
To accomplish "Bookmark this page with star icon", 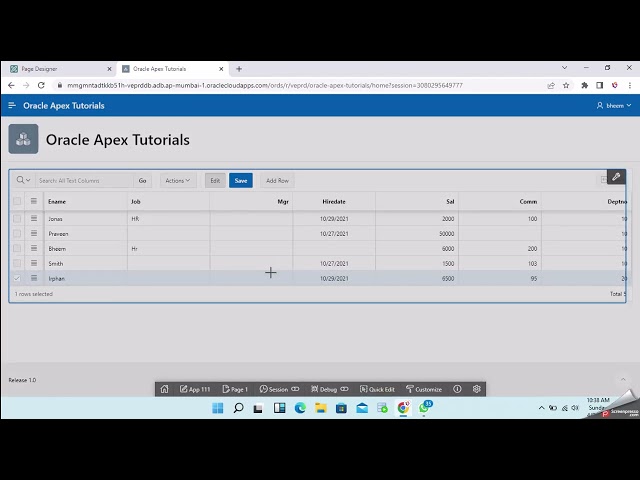I will [566, 85].
